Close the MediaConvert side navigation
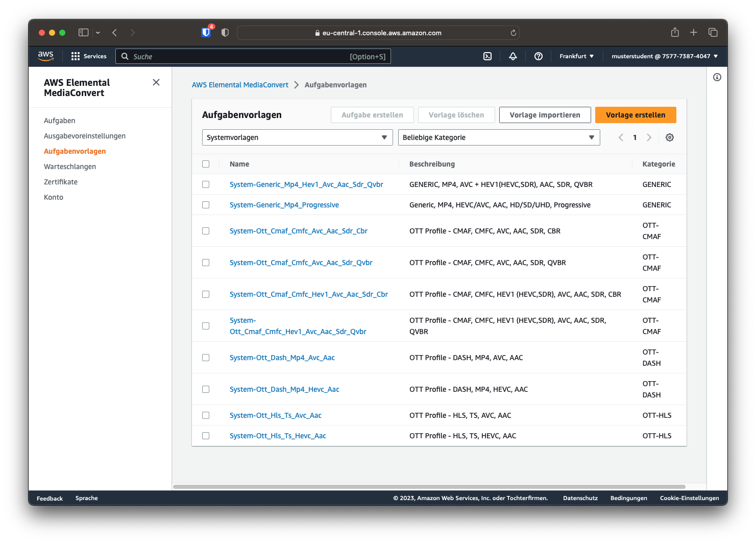The image size is (756, 543). (x=156, y=82)
